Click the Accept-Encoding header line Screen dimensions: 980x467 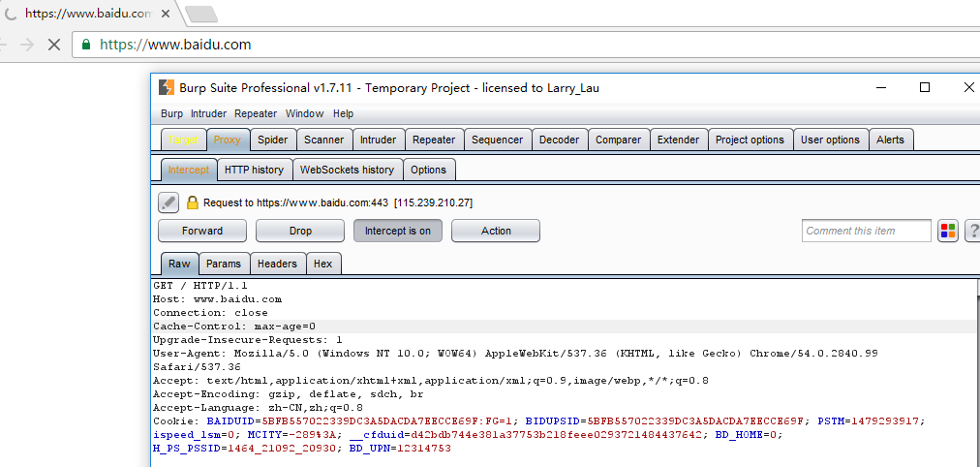(289, 394)
